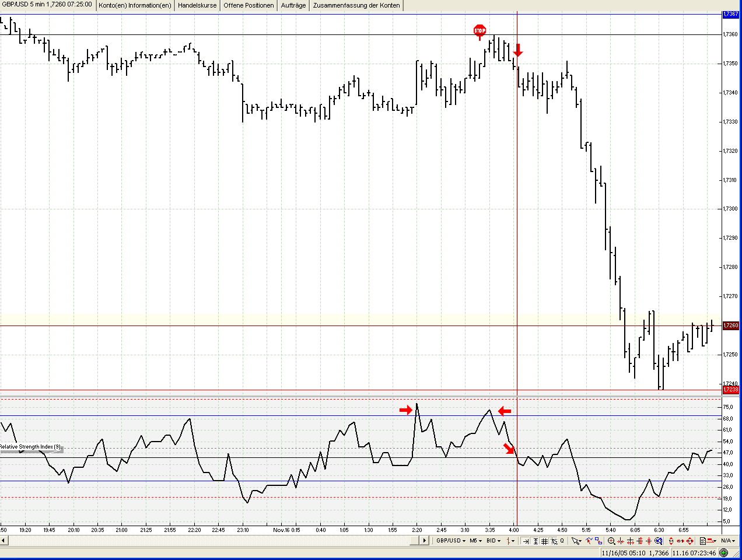Click the horizontal 1:1 scale icon

(680, 541)
